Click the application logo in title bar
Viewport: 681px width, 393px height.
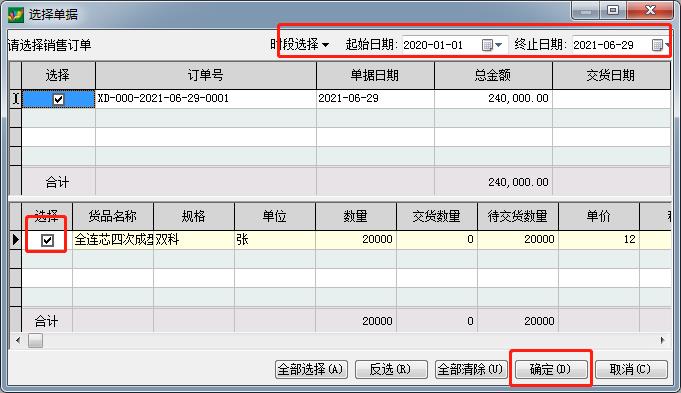coord(16,14)
